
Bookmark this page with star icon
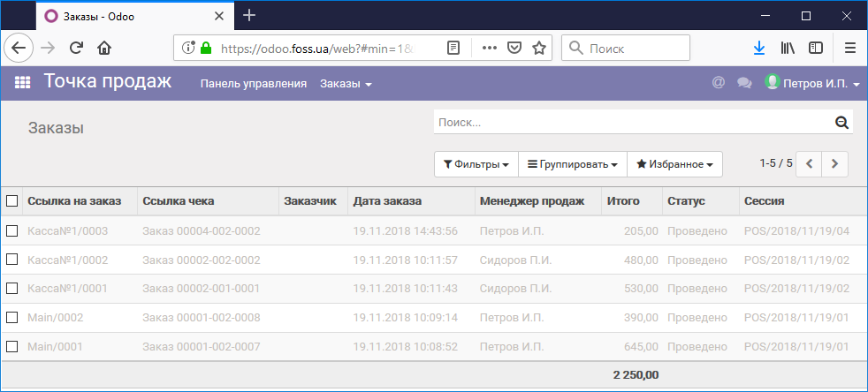click(538, 48)
